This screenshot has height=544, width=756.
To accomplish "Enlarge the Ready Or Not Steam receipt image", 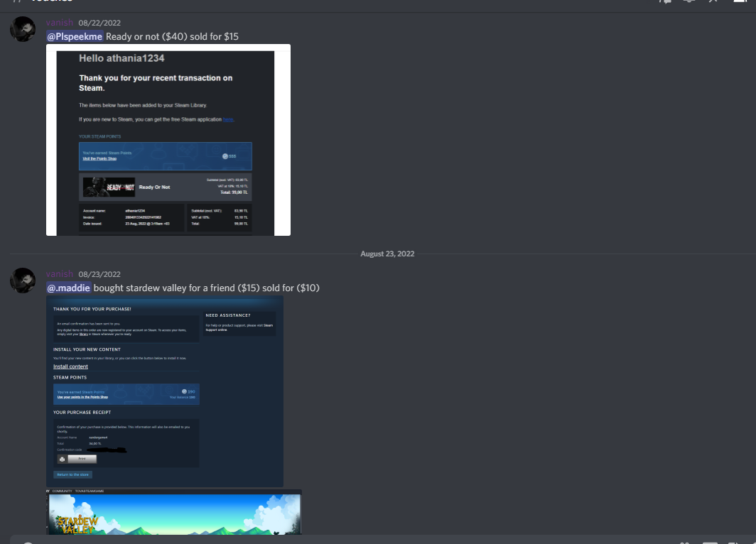I will 168,140.
